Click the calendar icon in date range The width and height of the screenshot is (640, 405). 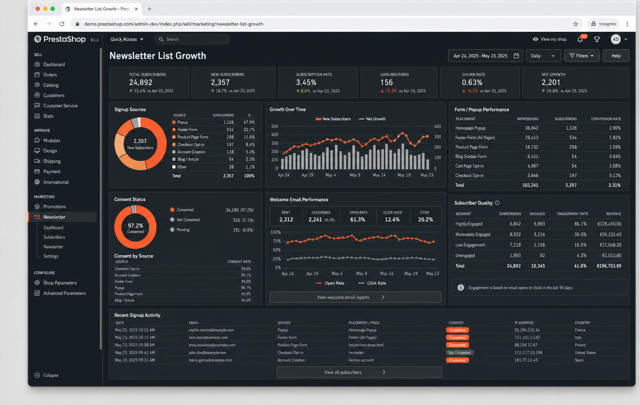click(x=516, y=56)
